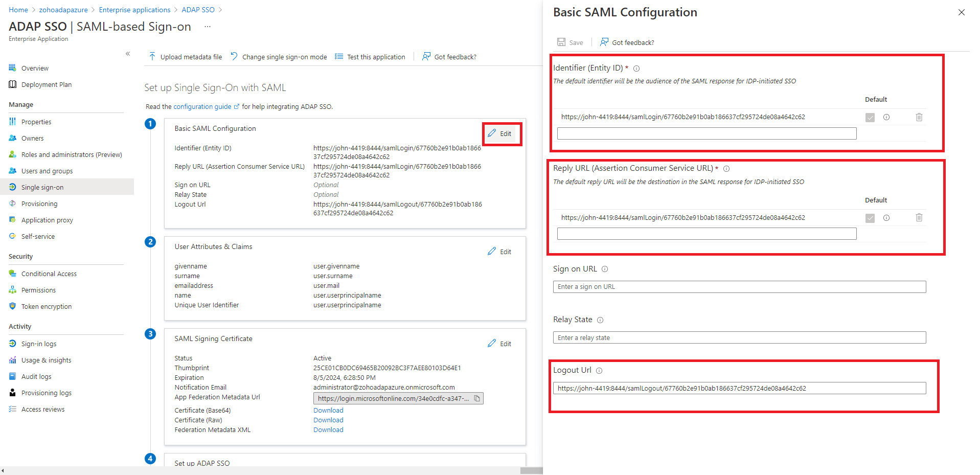Click the Enterprise applications breadcrumb
Screen dimensions: 980x475
click(134, 10)
